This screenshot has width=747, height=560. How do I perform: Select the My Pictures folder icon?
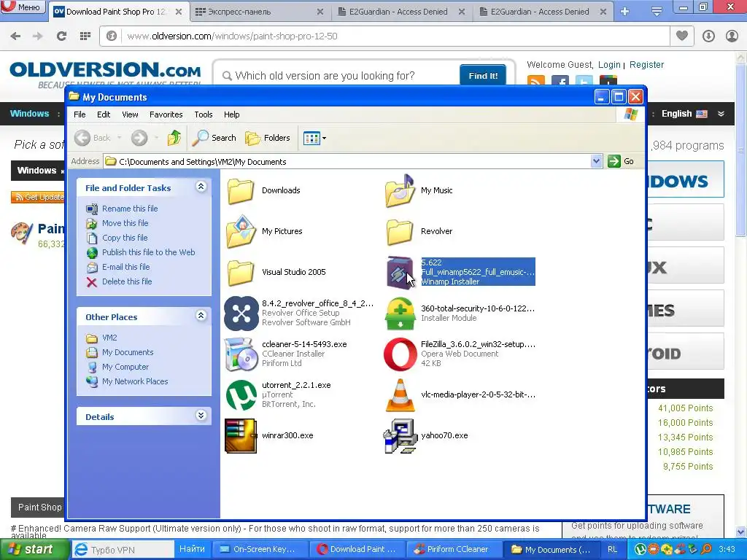click(x=241, y=231)
